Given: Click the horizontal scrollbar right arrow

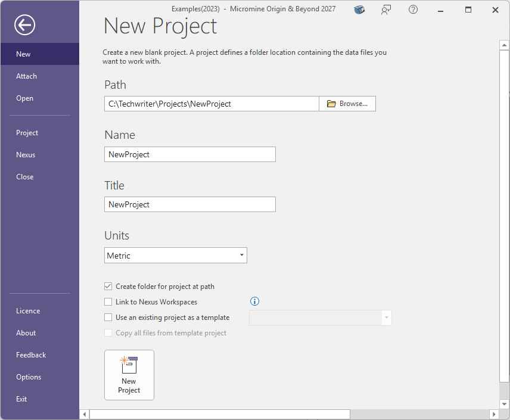Looking at the screenshot, I should pos(494,414).
